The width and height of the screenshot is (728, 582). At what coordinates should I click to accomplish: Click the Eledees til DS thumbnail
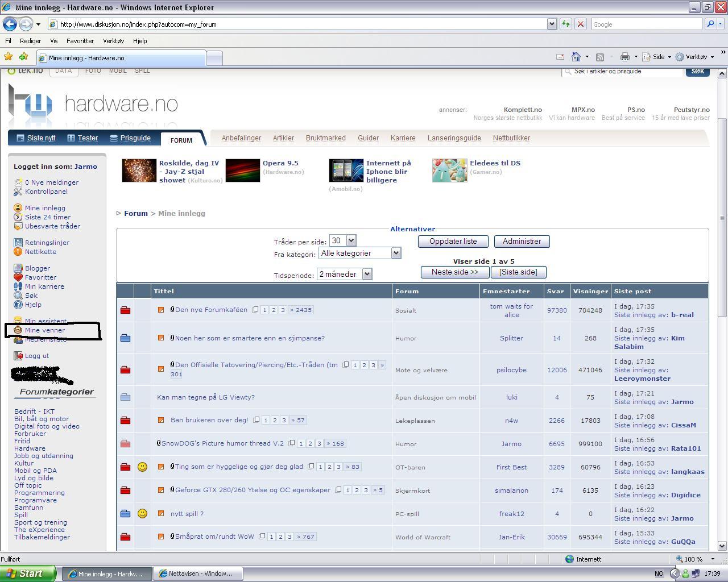pyautogui.click(x=449, y=171)
